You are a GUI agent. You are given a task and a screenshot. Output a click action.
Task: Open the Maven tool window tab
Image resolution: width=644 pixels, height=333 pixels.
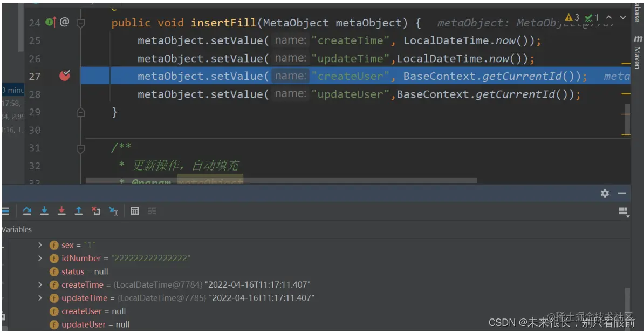[638, 52]
